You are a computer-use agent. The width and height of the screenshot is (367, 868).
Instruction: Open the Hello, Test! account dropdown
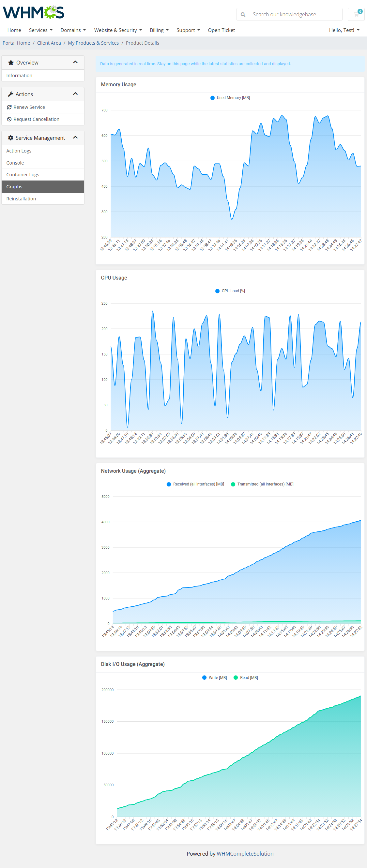(344, 30)
